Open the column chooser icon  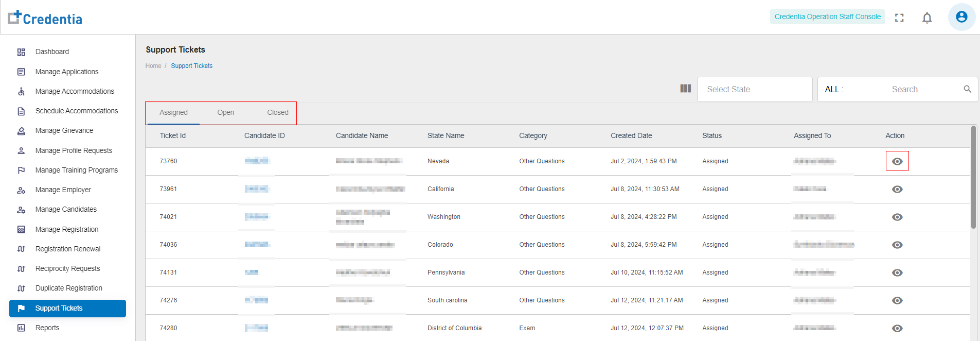click(x=685, y=89)
